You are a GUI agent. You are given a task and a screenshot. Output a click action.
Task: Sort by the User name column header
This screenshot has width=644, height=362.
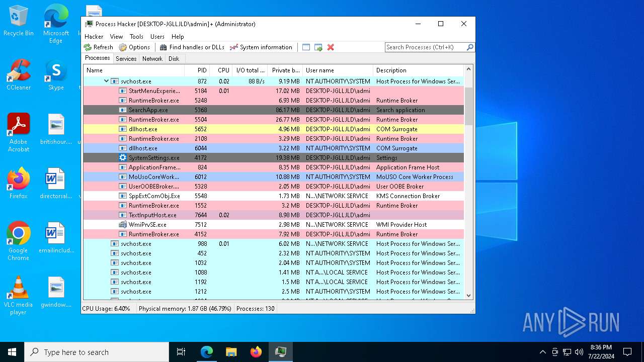pos(338,70)
